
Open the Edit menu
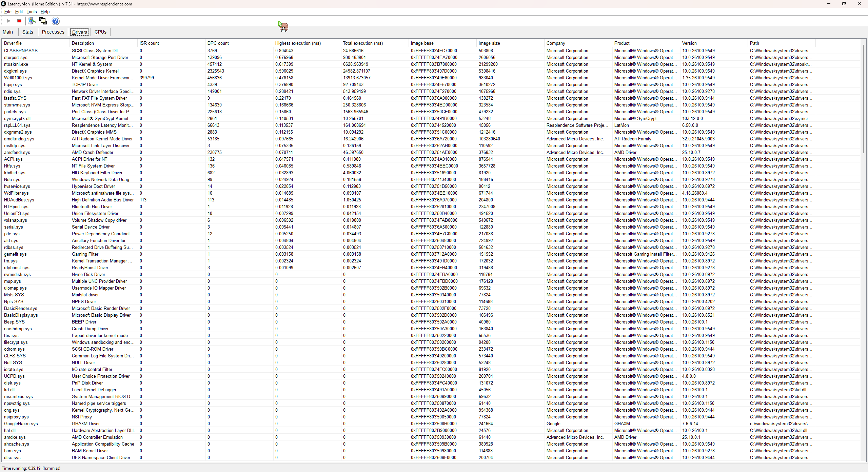coord(19,12)
